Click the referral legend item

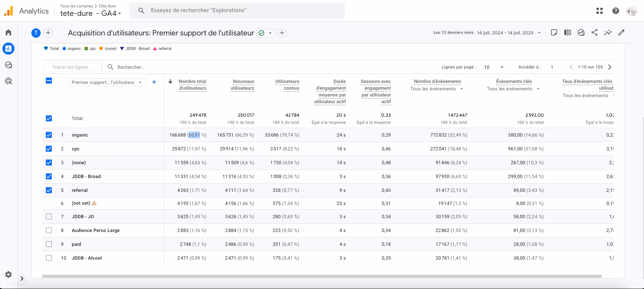[162, 49]
